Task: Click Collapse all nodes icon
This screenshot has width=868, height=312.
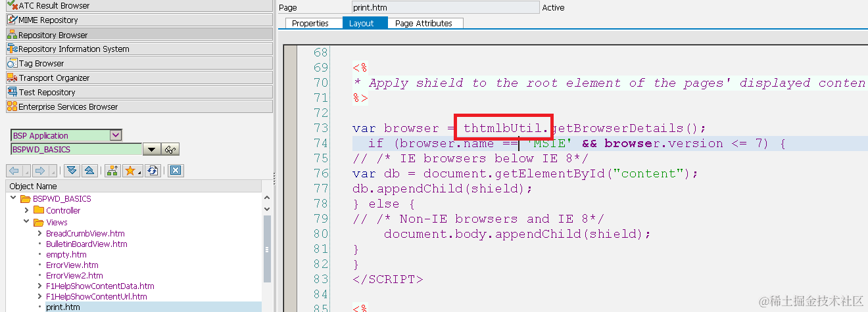Action: coord(89,171)
